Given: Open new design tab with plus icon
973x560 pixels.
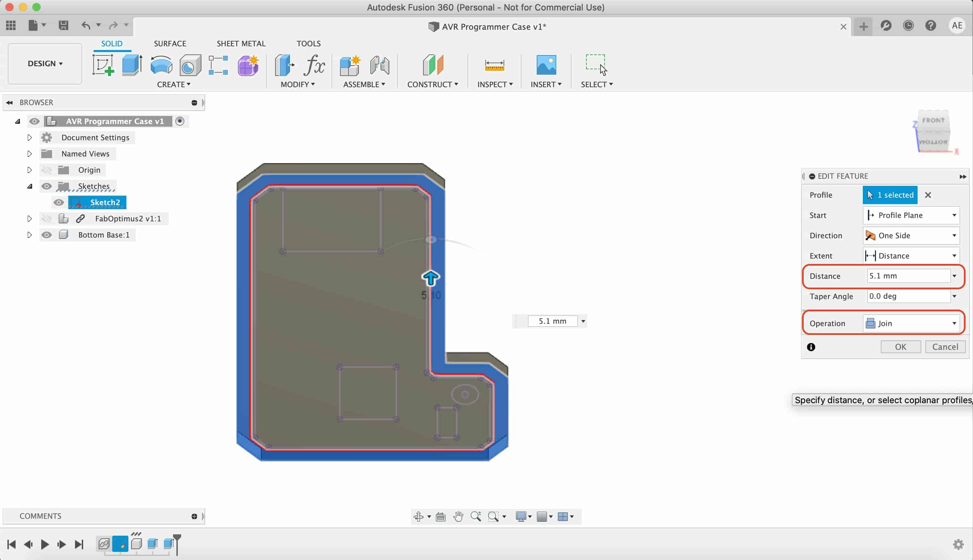Looking at the screenshot, I should click(863, 26).
